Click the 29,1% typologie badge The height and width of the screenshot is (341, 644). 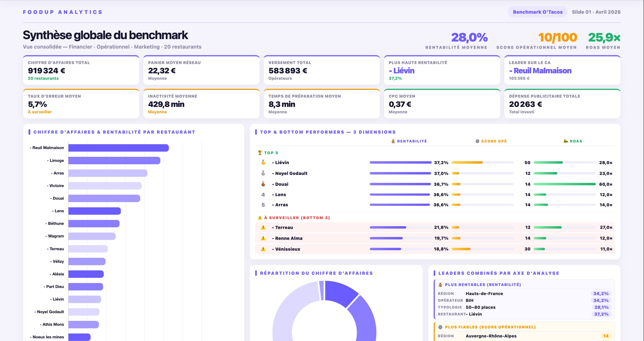pyautogui.click(x=601, y=307)
